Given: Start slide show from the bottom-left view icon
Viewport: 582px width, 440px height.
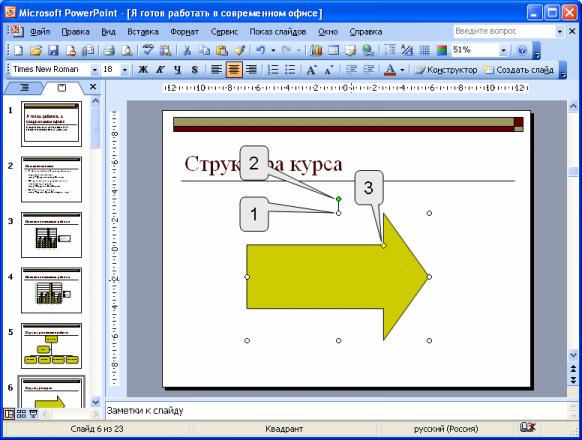Looking at the screenshot, I should [x=33, y=414].
